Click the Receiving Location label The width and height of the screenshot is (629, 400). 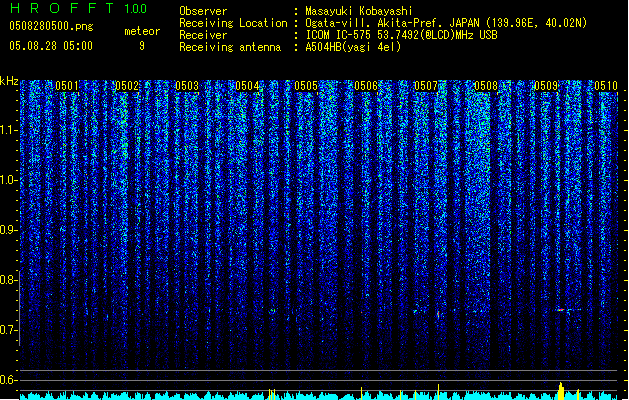click(x=233, y=23)
